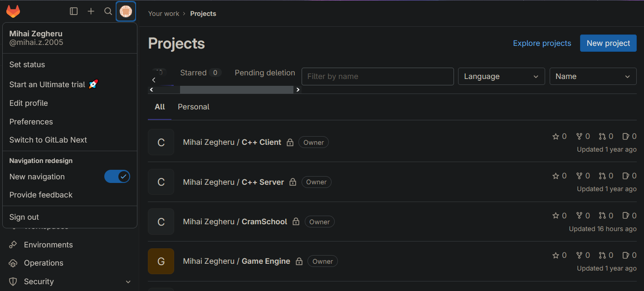Expand the Security sidebar section
This screenshot has width=644, height=291.
pos(128,282)
